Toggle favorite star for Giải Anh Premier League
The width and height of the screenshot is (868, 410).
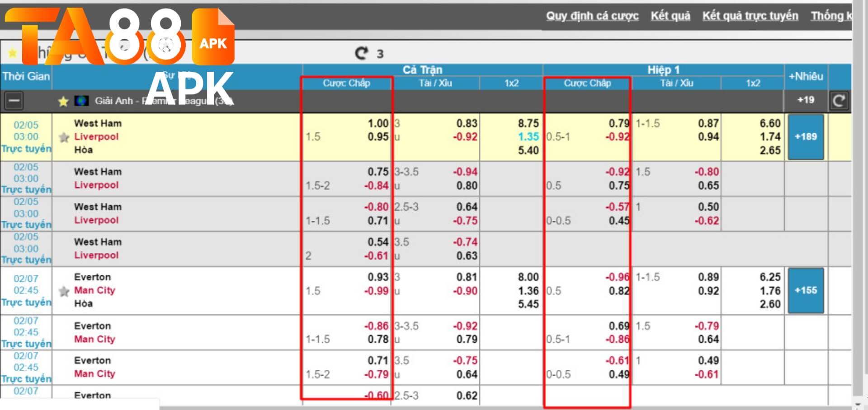point(63,101)
